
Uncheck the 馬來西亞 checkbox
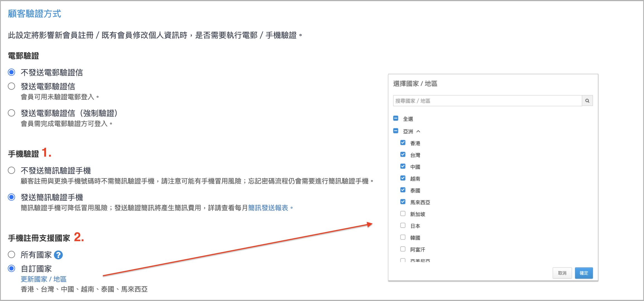point(403,202)
